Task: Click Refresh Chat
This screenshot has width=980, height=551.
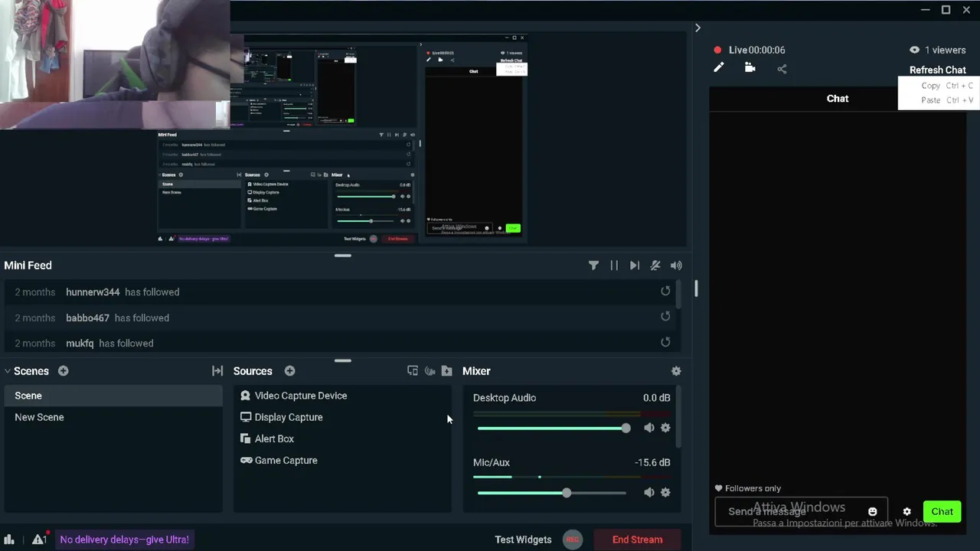Action: click(937, 70)
